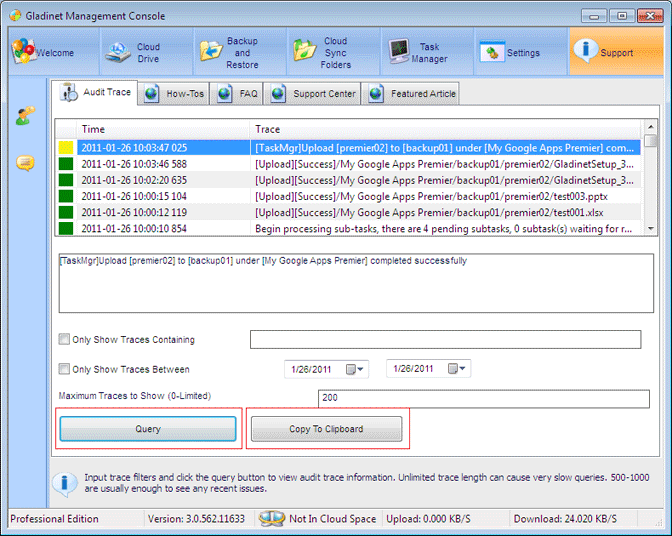672x536 pixels.
Task: Open the Task Manager section
Action: (427, 52)
